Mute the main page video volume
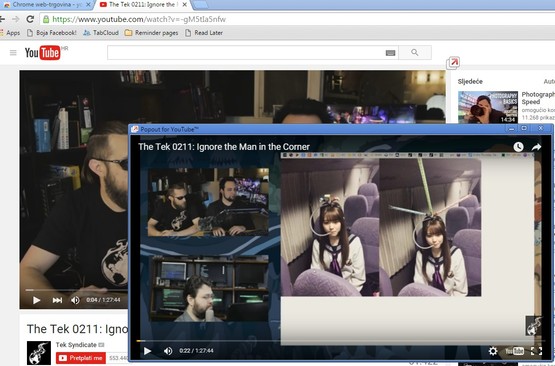 tap(75, 300)
